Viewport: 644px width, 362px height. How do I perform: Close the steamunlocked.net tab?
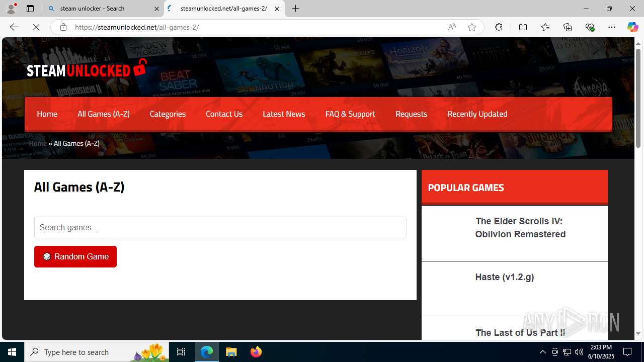click(x=277, y=9)
